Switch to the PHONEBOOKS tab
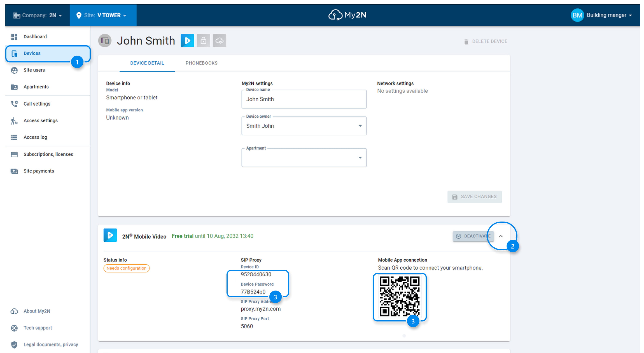The height and width of the screenshot is (353, 644). tap(202, 63)
